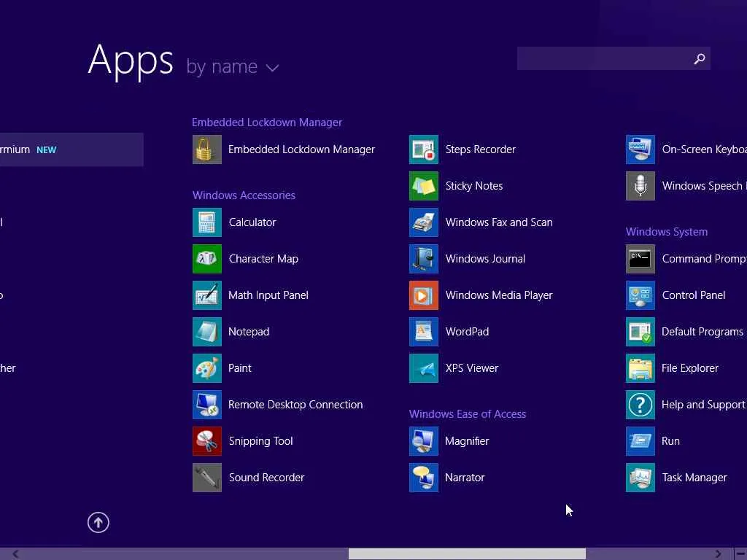Click the 'Default Programs' label
This screenshot has width=747, height=560.
pos(703,332)
